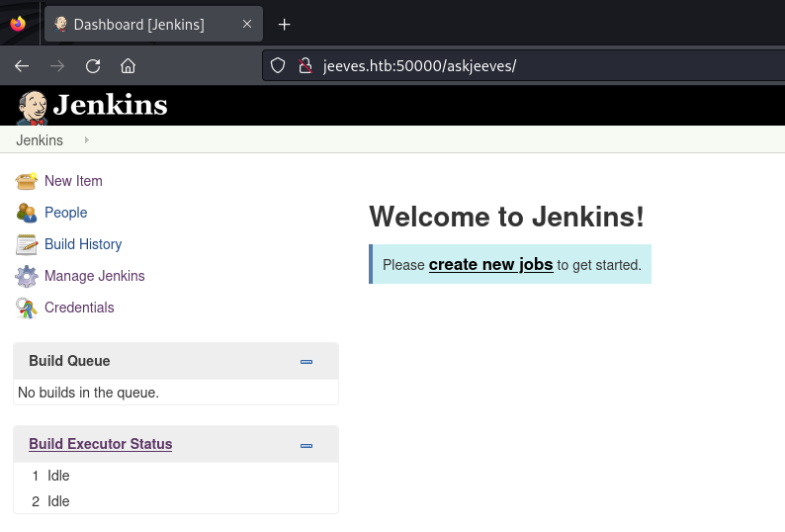Click the Jenkins butler logo
The width and height of the screenshot is (785, 532).
[x=32, y=107]
